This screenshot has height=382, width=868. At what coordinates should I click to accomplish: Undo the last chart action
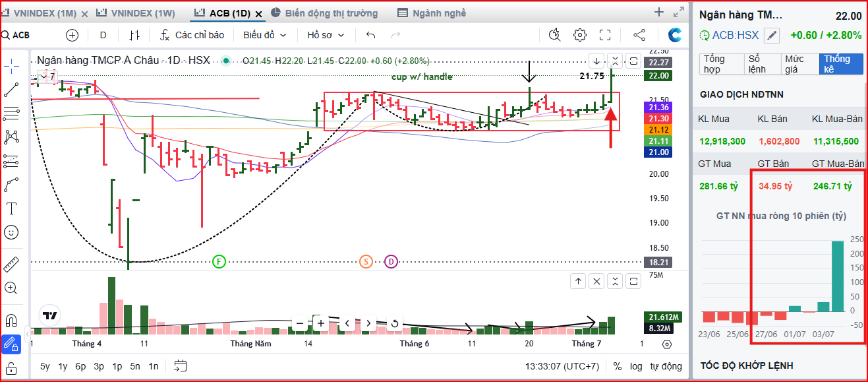[371, 35]
